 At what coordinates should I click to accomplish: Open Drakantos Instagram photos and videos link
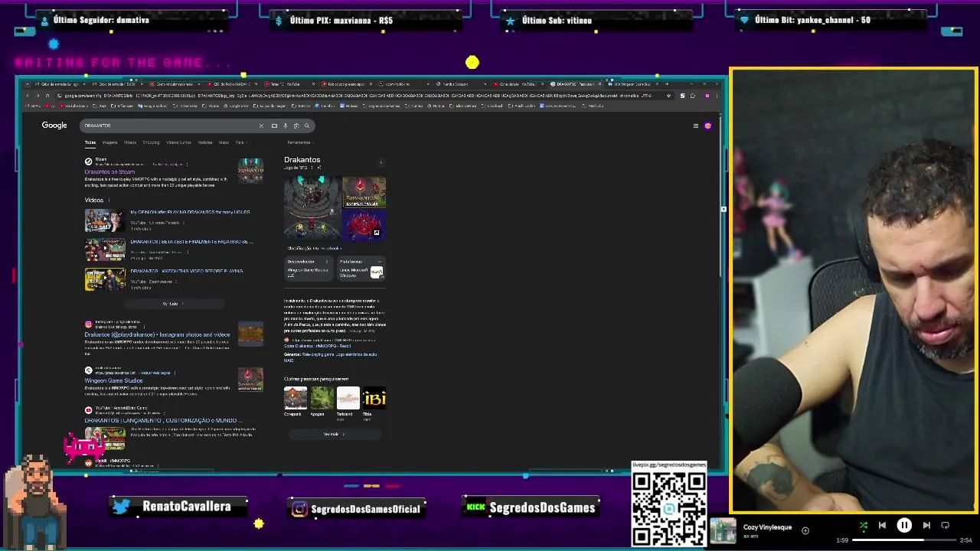click(157, 335)
